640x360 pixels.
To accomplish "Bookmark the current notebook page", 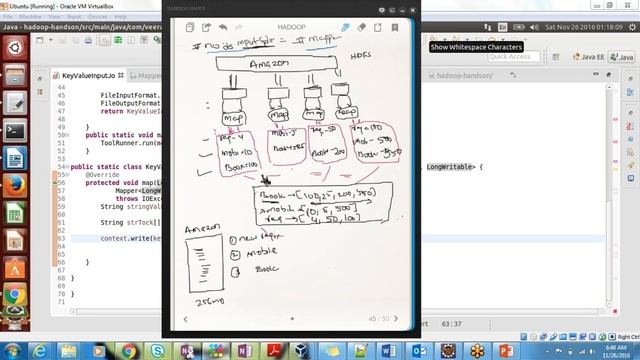I will (395, 27).
